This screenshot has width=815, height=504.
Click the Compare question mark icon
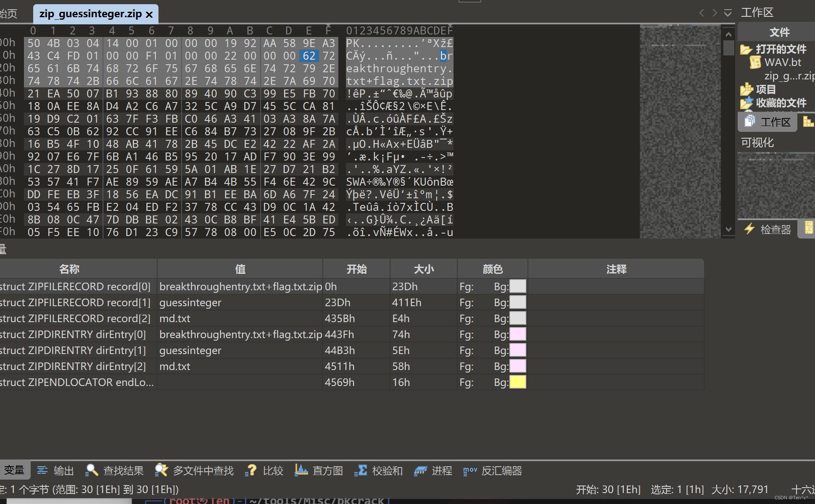(251, 470)
